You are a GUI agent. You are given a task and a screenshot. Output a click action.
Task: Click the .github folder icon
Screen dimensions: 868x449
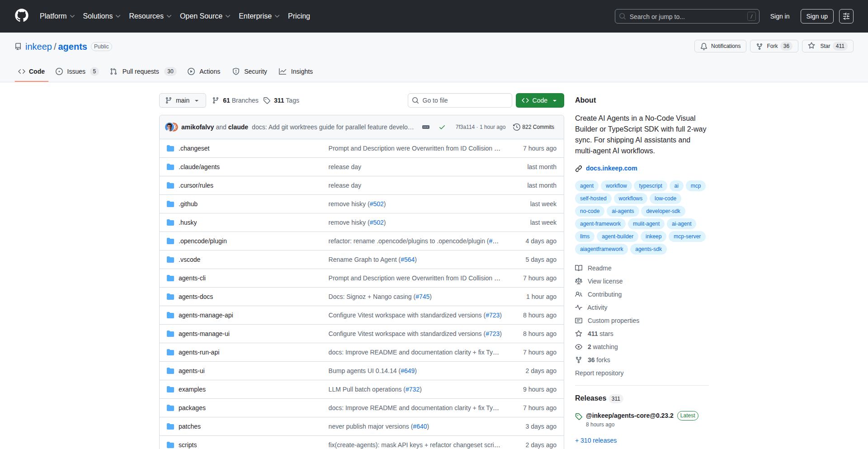point(170,204)
